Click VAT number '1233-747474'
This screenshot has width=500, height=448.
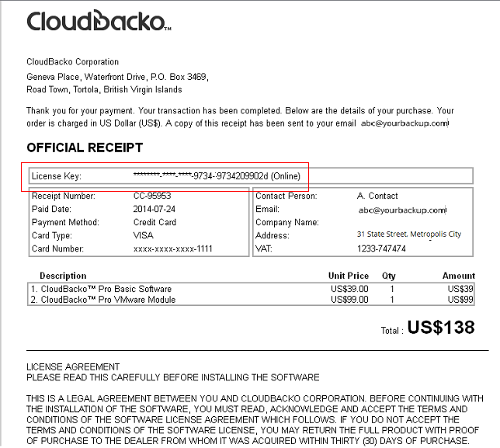381,248
